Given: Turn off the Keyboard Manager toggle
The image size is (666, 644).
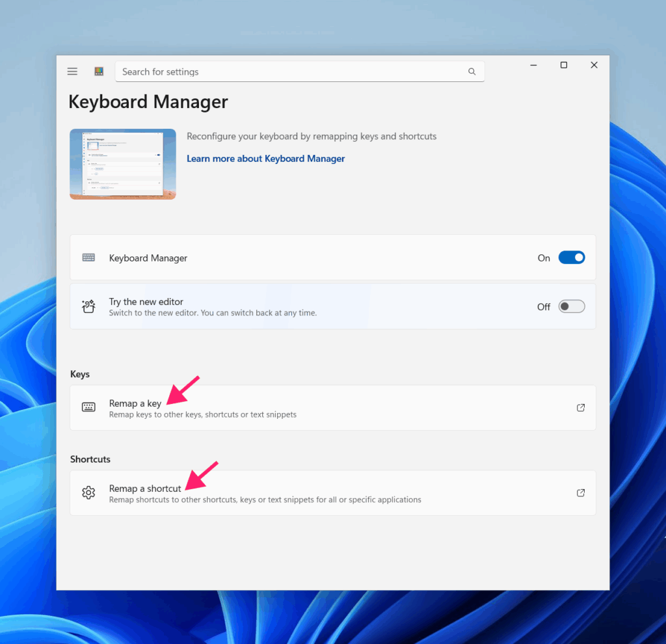Looking at the screenshot, I should [x=571, y=258].
